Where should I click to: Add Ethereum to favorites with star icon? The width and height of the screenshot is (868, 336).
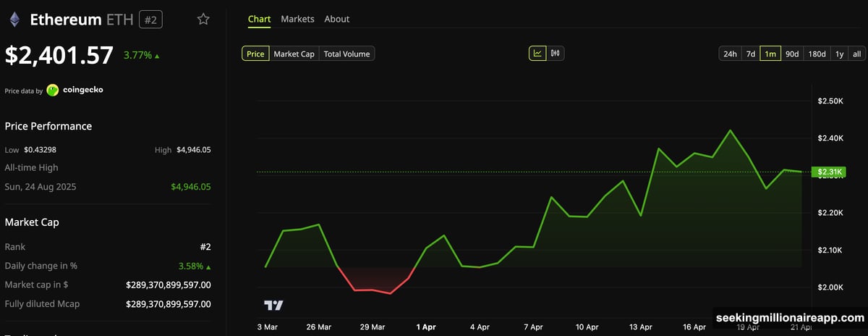coord(203,20)
